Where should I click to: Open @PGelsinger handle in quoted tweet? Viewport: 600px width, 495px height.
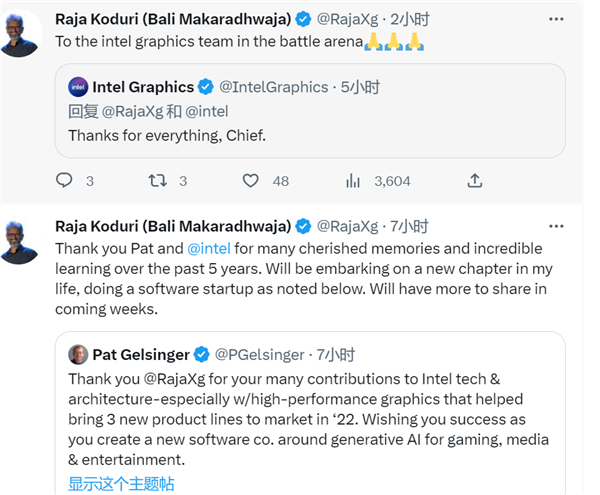pos(257,354)
